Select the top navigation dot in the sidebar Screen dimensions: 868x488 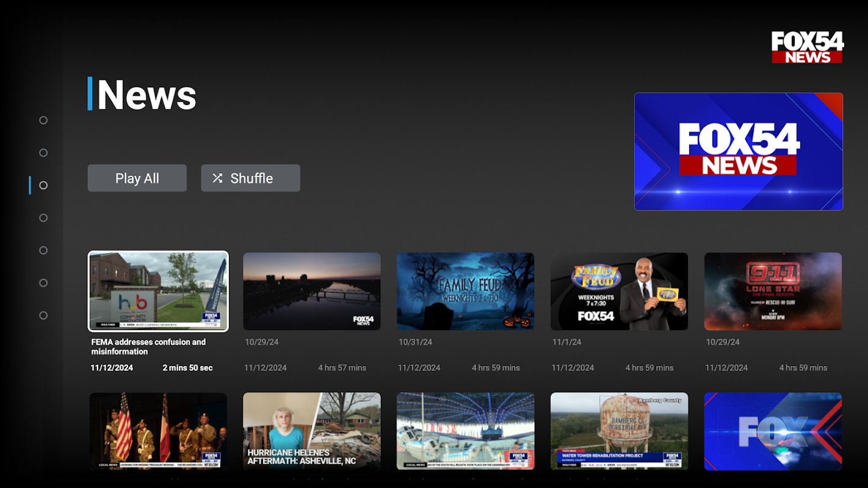(43, 120)
